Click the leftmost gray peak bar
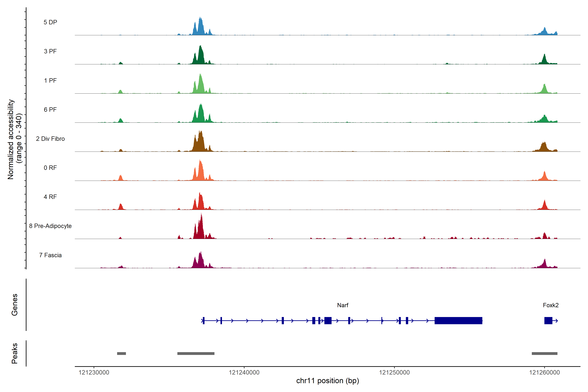Viewport: 588px width, 392px height. click(x=122, y=353)
